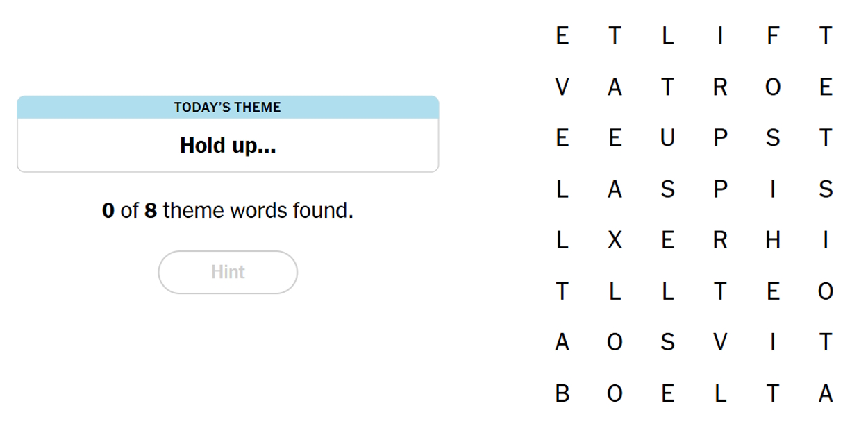
Task: Select the letter T starting the sixth row
Action: click(561, 291)
